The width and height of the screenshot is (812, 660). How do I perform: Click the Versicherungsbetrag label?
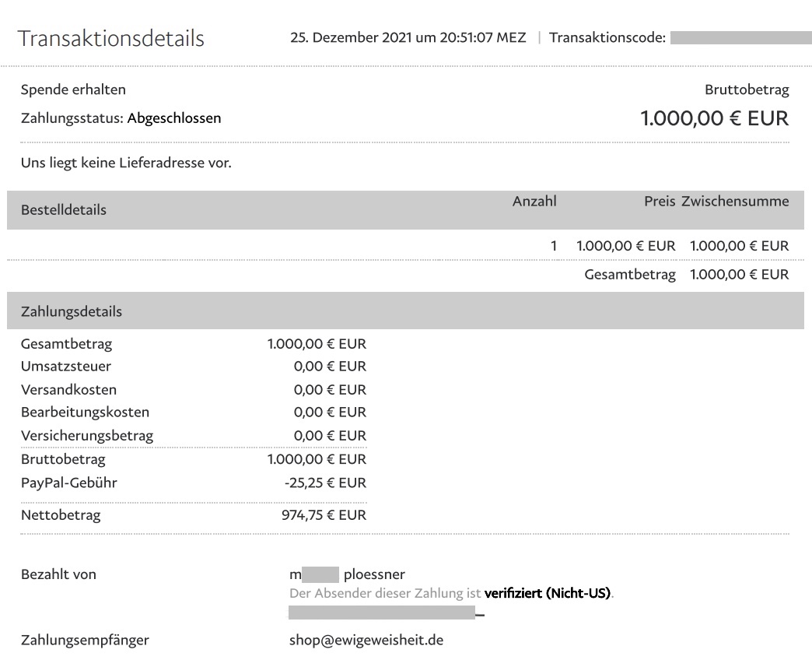point(87,436)
